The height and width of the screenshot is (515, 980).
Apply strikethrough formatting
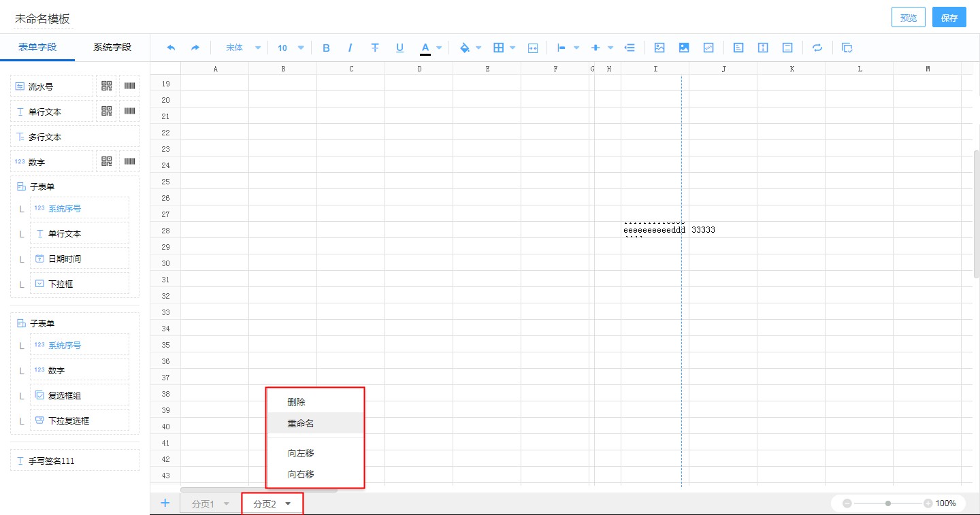coord(375,48)
